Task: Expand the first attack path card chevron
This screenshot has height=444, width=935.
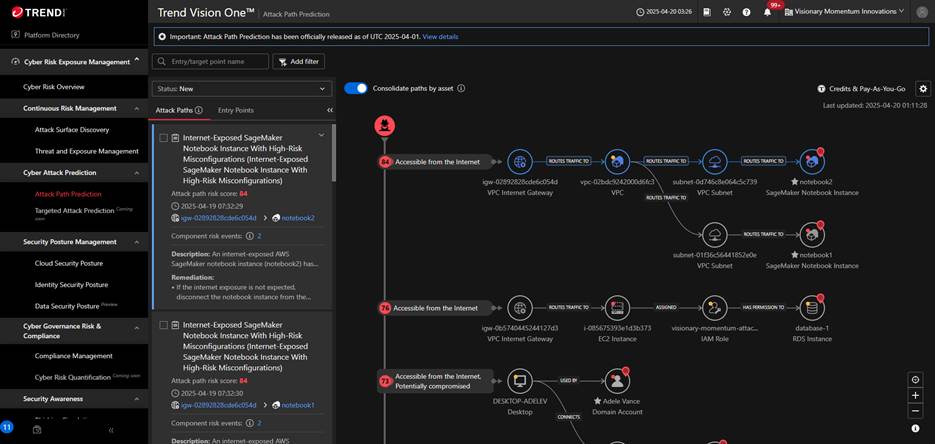Action: click(321, 135)
